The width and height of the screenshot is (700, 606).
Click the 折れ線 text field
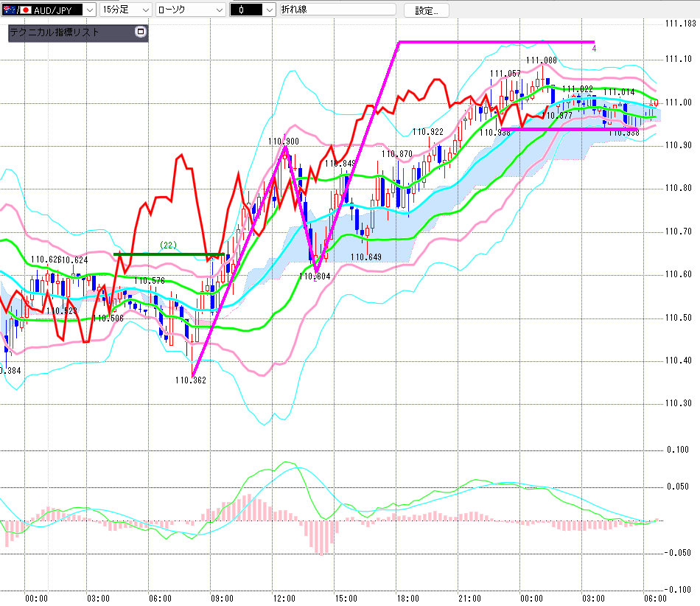338,10
